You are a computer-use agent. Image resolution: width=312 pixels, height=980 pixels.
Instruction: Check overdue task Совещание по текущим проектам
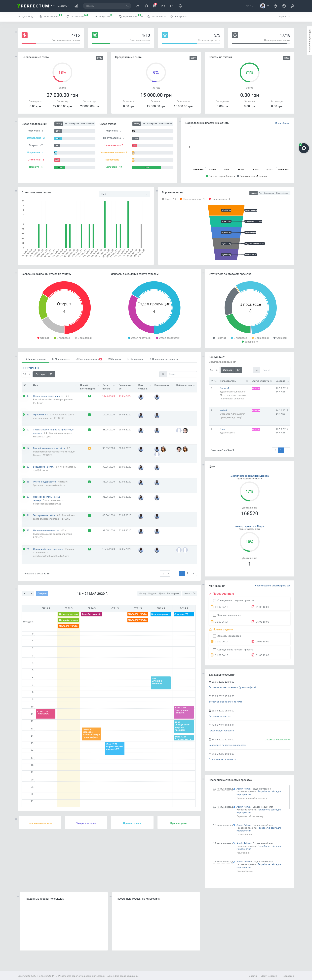[x=214, y=600]
